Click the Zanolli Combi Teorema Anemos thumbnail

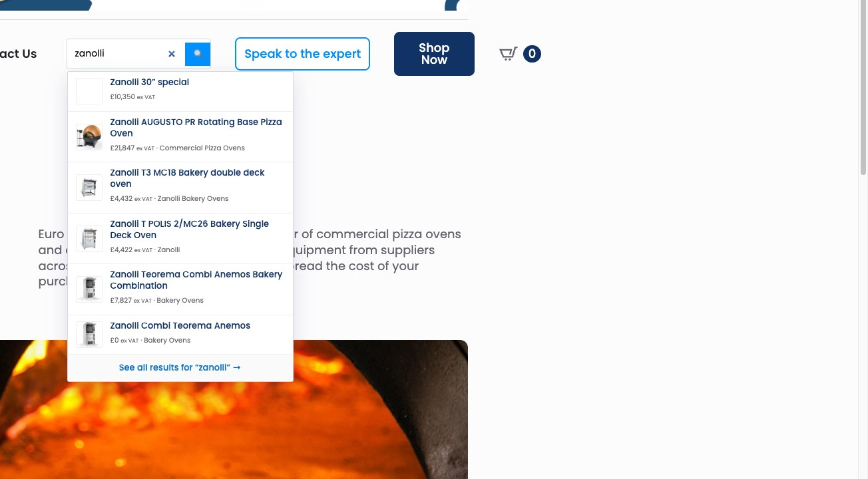point(89,335)
